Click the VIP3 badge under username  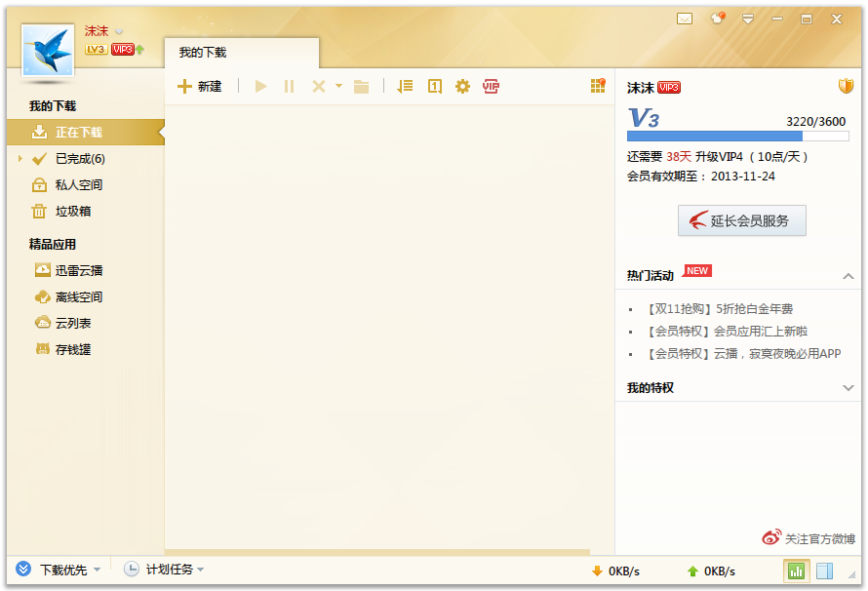pyautogui.click(x=122, y=49)
